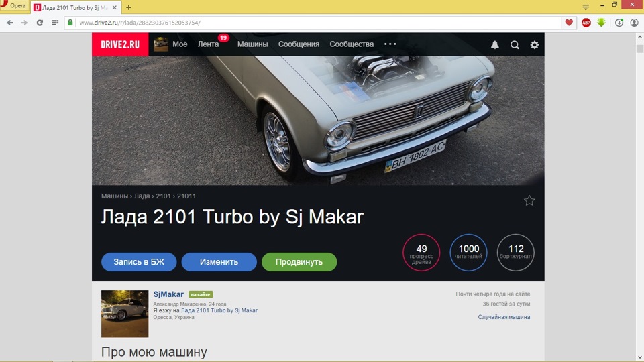Click the Почти четыре года на сайте text
The width and height of the screenshot is (644, 362).
[x=493, y=294]
